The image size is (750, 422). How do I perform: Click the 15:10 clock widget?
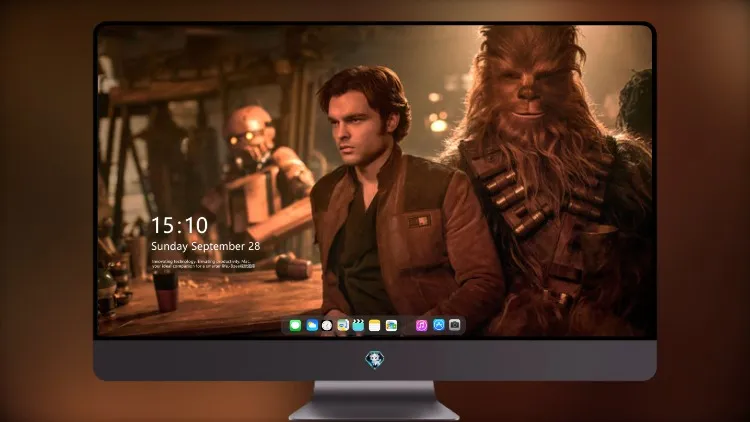coord(179,225)
